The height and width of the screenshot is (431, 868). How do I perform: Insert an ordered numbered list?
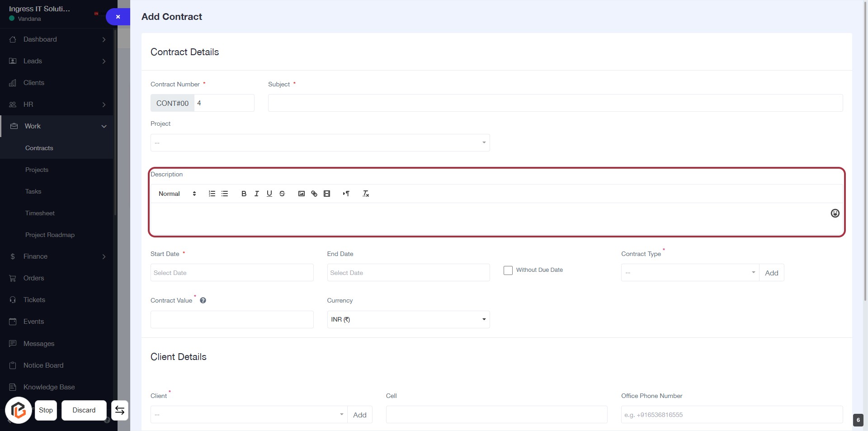tap(212, 194)
